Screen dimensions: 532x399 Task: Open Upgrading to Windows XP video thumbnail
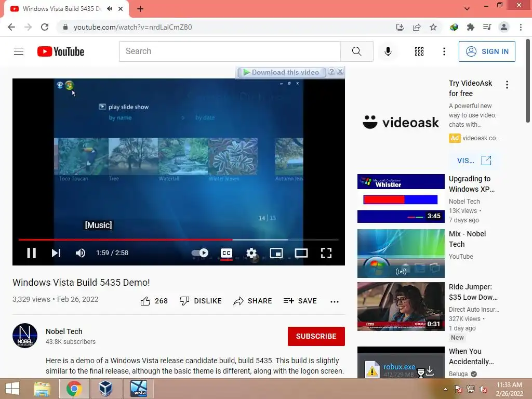(x=401, y=198)
